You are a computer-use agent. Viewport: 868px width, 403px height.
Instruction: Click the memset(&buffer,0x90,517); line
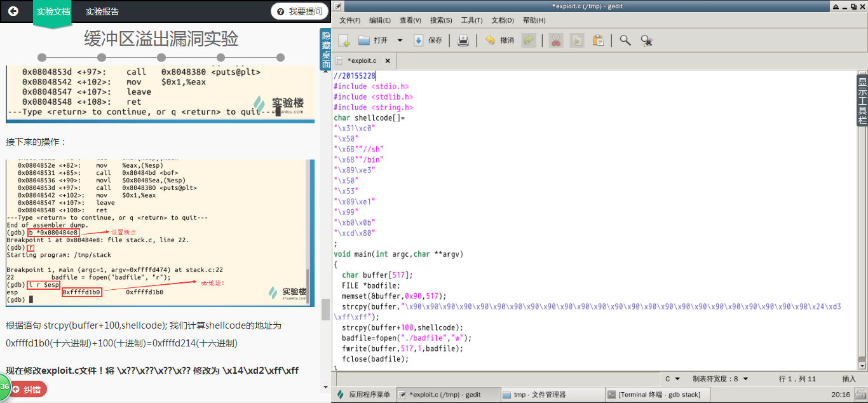(394, 296)
